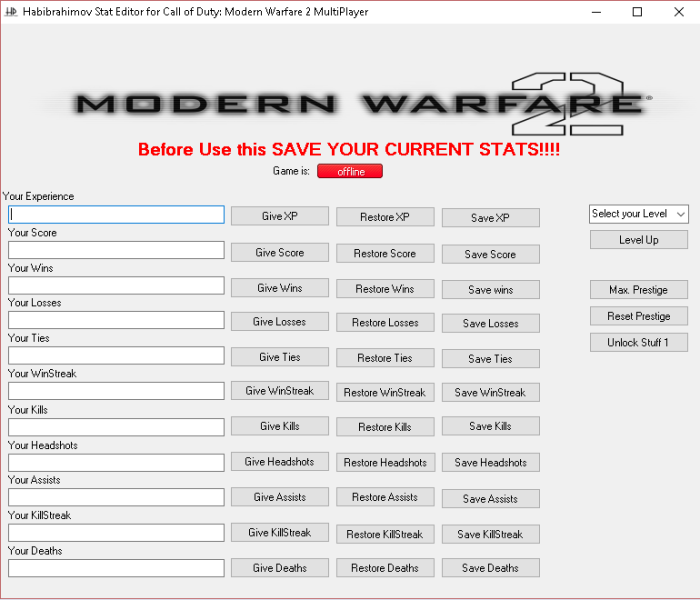Click Give Assists
The width and height of the screenshot is (700, 600).
280,497
